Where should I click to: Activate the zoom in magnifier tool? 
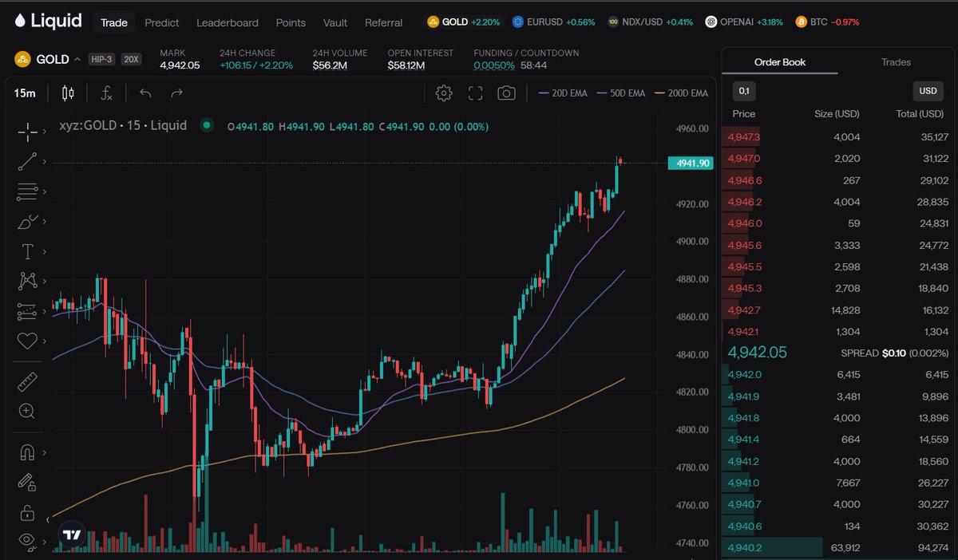click(x=27, y=412)
